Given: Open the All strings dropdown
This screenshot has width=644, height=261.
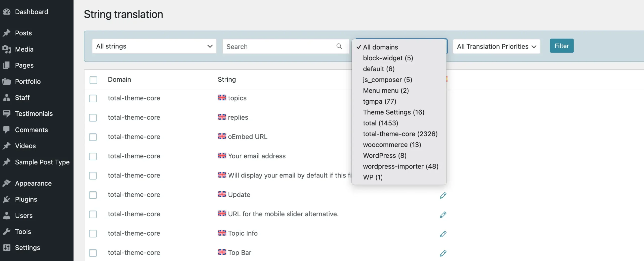Looking at the screenshot, I should coord(154,46).
